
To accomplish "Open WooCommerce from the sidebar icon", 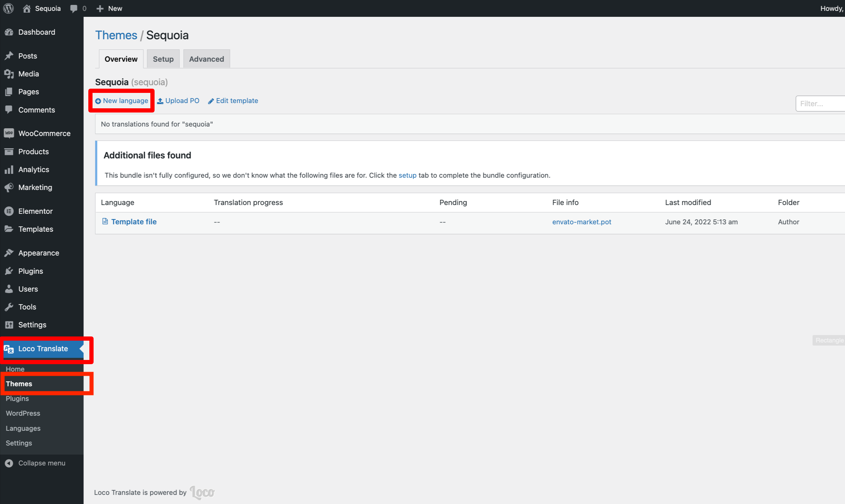I will click(x=9, y=133).
